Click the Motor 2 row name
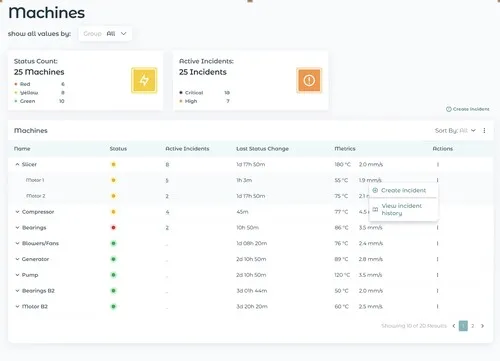This screenshot has width=500, height=361. click(35, 196)
